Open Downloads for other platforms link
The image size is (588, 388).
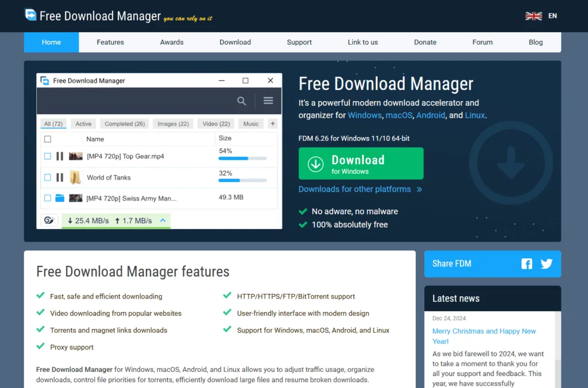pos(354,189)
